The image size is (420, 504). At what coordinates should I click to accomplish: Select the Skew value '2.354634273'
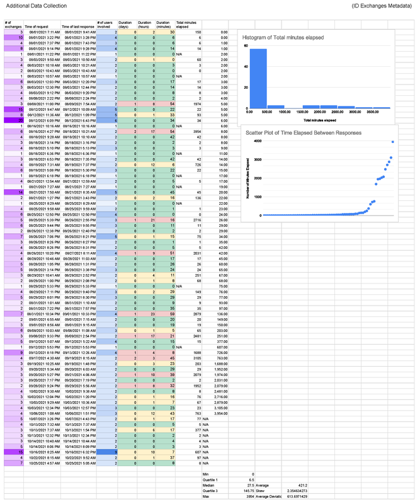click(x=295, y=491)
